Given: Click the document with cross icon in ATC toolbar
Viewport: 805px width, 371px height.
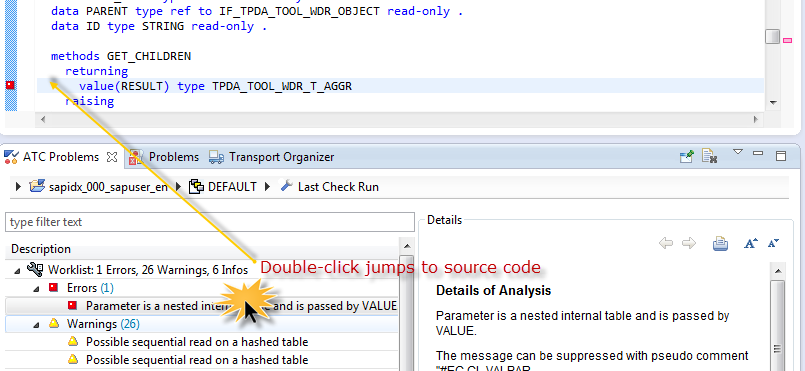Looking at the screenshot, I should pyautogui.click(x=710, y=157).
